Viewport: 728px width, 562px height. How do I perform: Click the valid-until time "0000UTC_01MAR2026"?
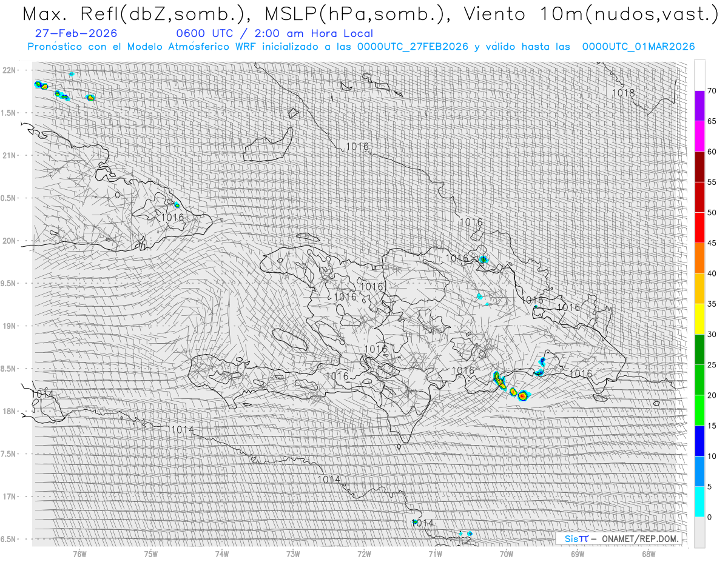click(x=639, y=47)
